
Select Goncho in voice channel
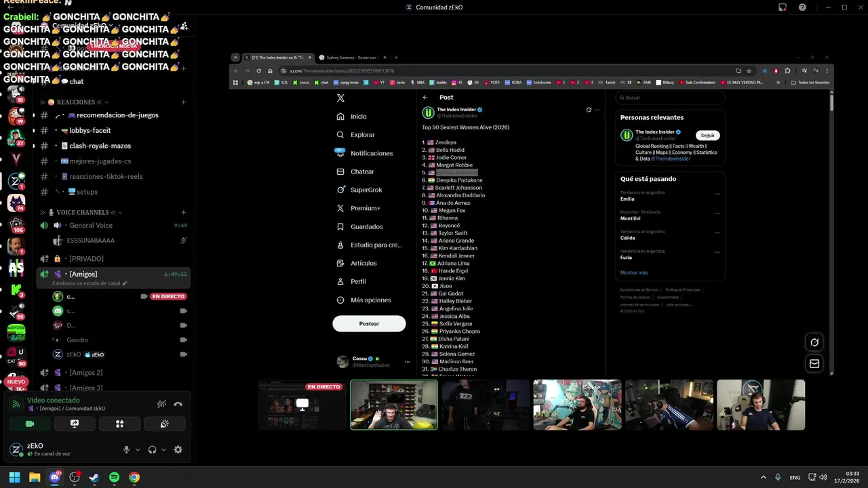coord(77,340)
